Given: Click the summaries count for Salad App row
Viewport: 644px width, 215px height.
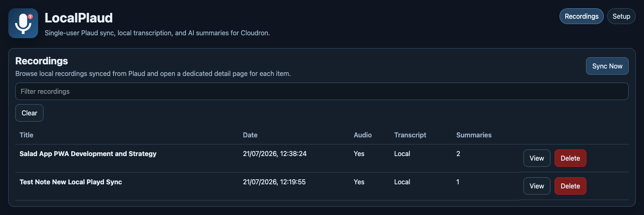Looking at the screenshot, I should click(x=458, y=154).
